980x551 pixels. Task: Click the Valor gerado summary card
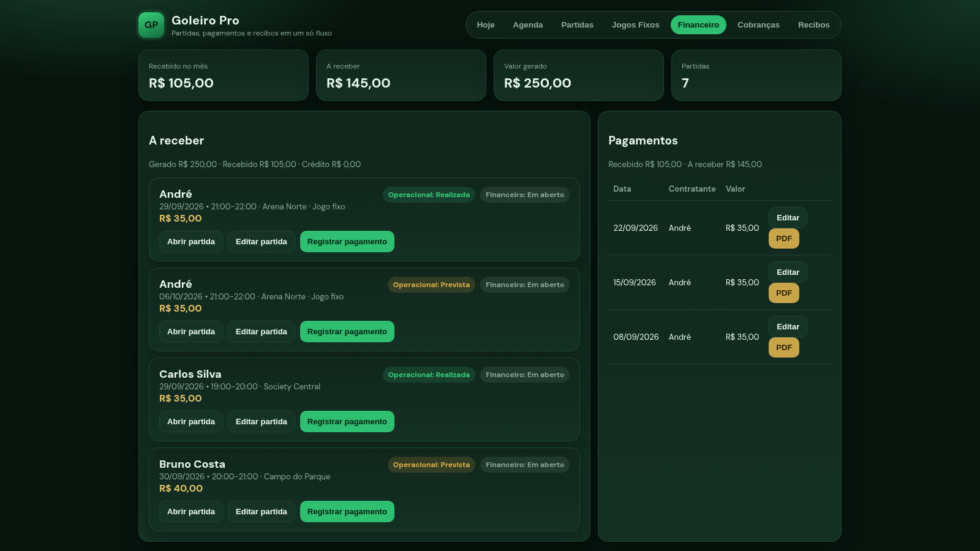[x=579, y=75]
